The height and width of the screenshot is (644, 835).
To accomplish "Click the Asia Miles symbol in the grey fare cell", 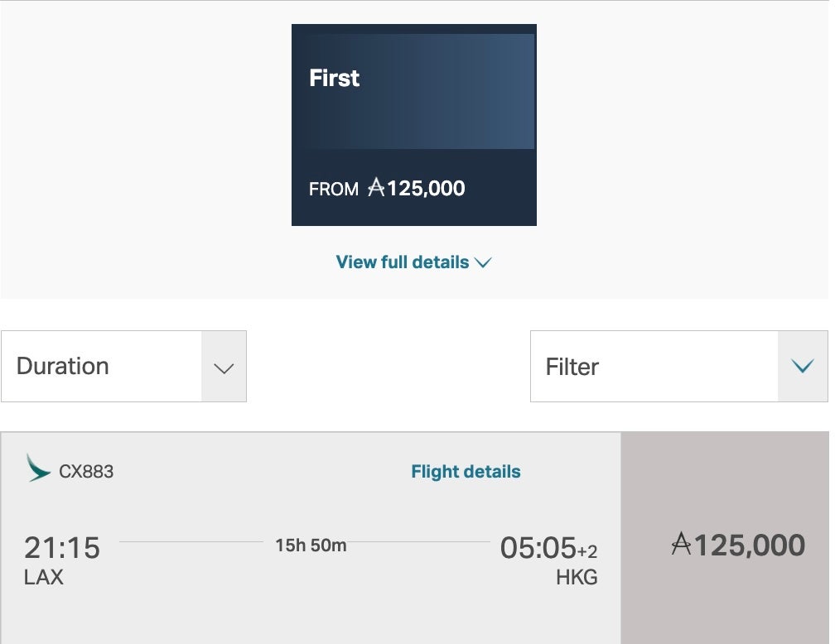I will click(x=681, y=544).
